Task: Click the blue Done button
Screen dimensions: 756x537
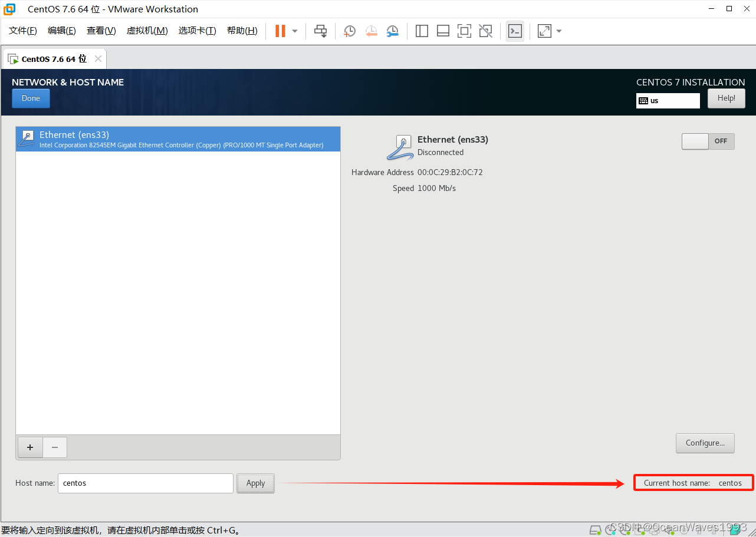Action: [x=31, y=98]
